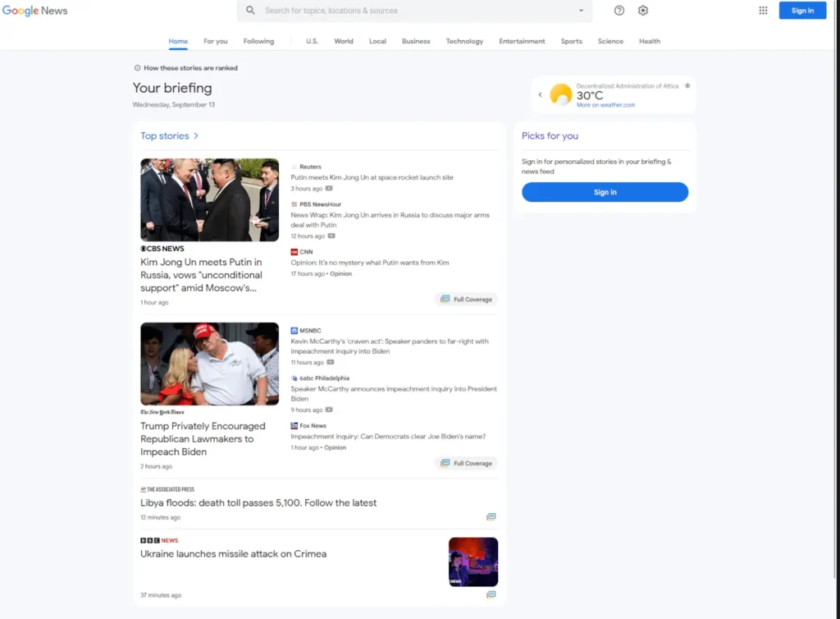Open the Business section tab
Viewport: 840px width, 619px height.
[416, 41]
